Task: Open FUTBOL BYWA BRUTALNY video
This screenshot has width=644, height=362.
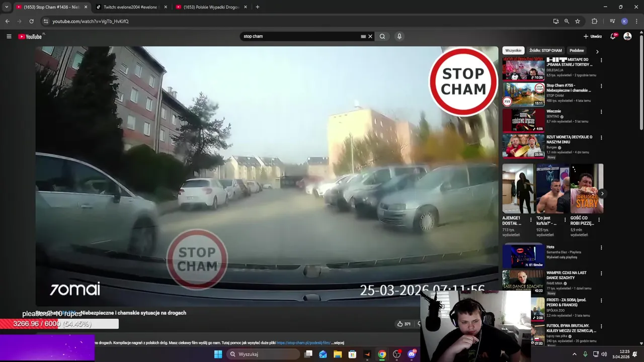Action: (571, 328)
